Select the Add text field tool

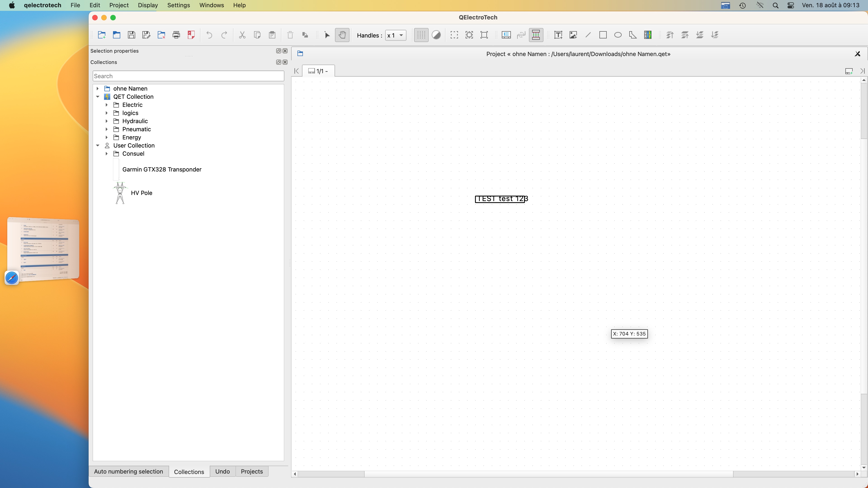point(558,35)
